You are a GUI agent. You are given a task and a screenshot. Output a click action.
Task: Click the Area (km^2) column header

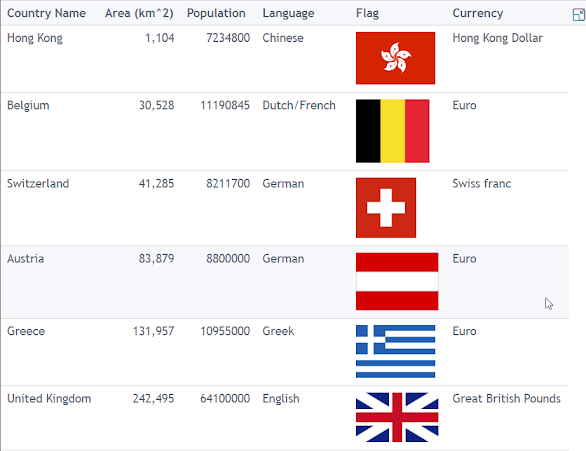tap(139, 13)
